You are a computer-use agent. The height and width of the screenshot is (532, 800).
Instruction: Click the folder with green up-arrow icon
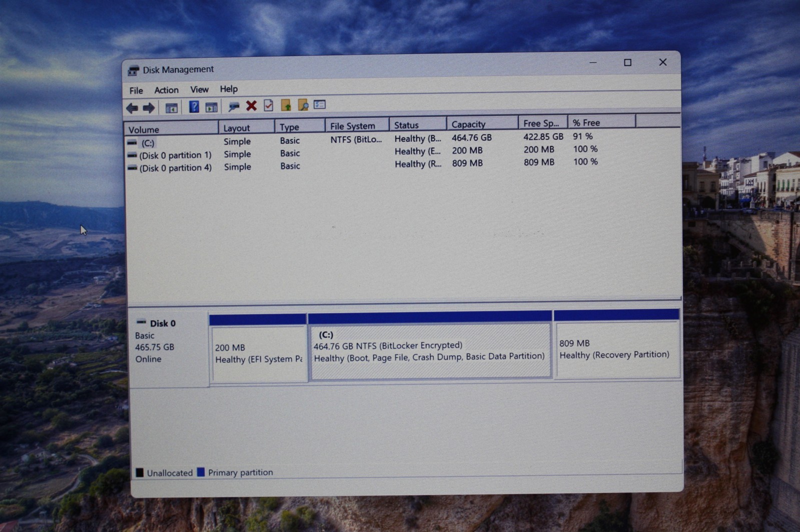(x=286, y=104)
